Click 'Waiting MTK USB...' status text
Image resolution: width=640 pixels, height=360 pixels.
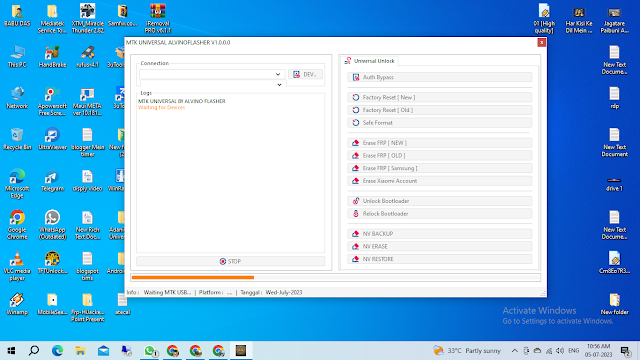[167, 292]
